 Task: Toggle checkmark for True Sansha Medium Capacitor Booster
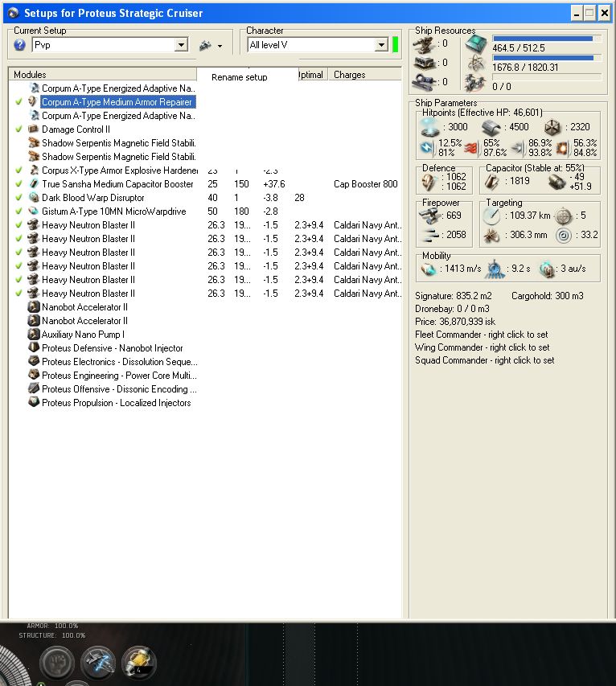point(18,183)
